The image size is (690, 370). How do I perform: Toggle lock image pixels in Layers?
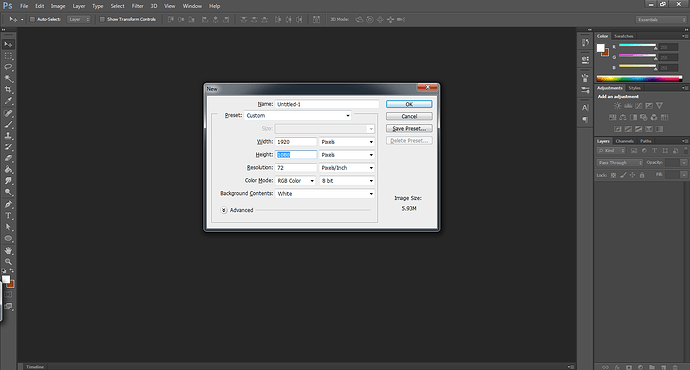tap(623, 175)
